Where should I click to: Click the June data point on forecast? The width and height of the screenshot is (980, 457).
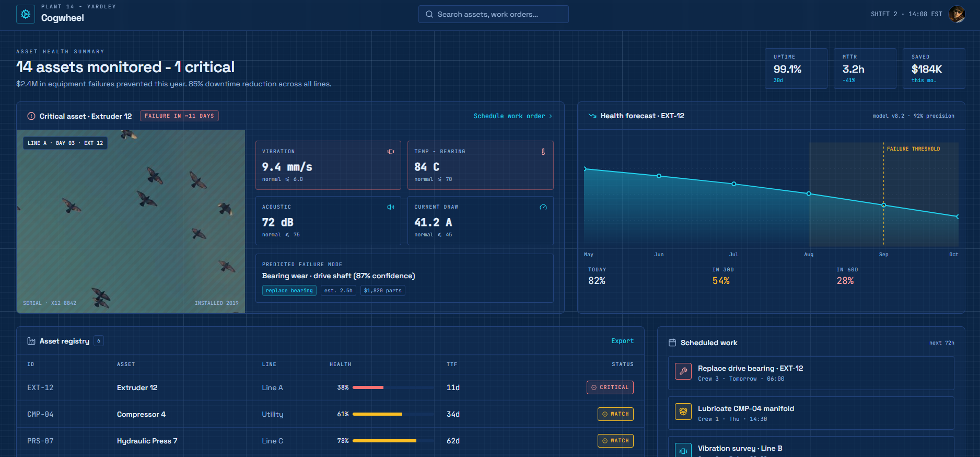tap(659, 176)
